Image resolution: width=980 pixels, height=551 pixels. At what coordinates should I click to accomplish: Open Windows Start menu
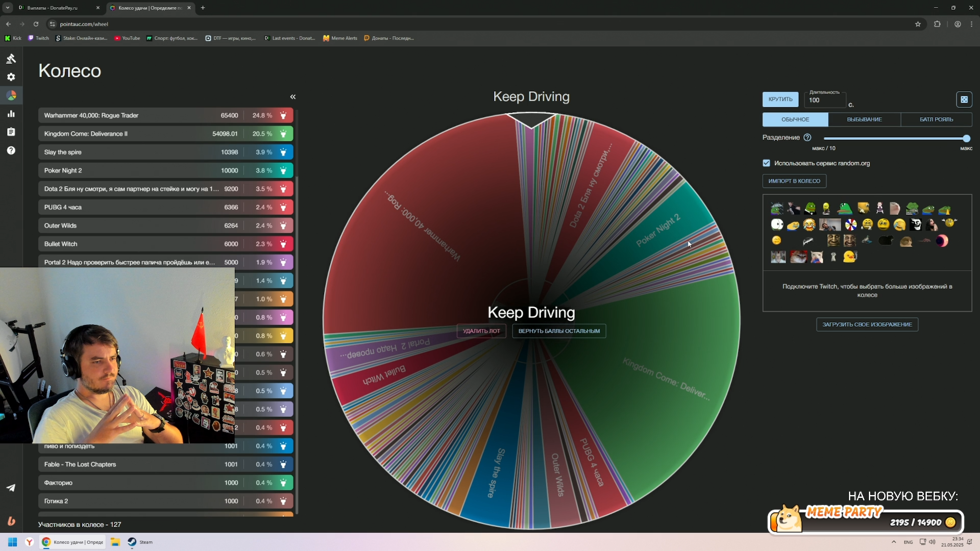(x=13, y=542)
